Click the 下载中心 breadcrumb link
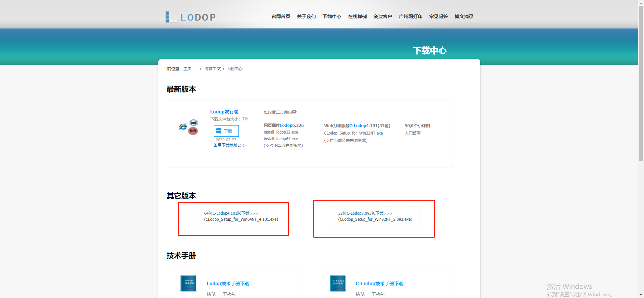 coord(234,69)
